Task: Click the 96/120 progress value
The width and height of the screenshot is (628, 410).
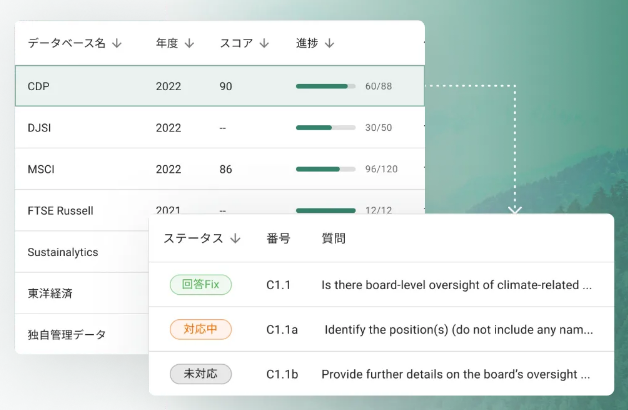Action: point(381,169)
